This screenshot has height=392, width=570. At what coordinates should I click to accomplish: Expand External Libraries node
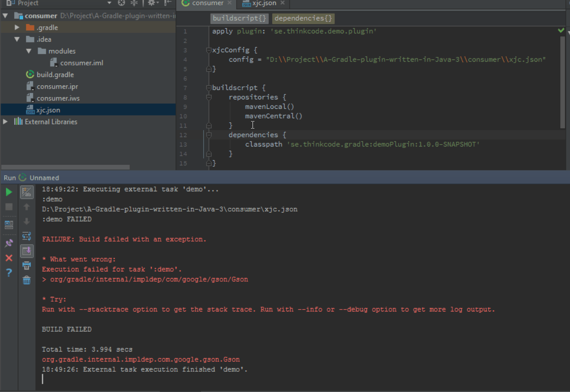click(x=6, y=122)
